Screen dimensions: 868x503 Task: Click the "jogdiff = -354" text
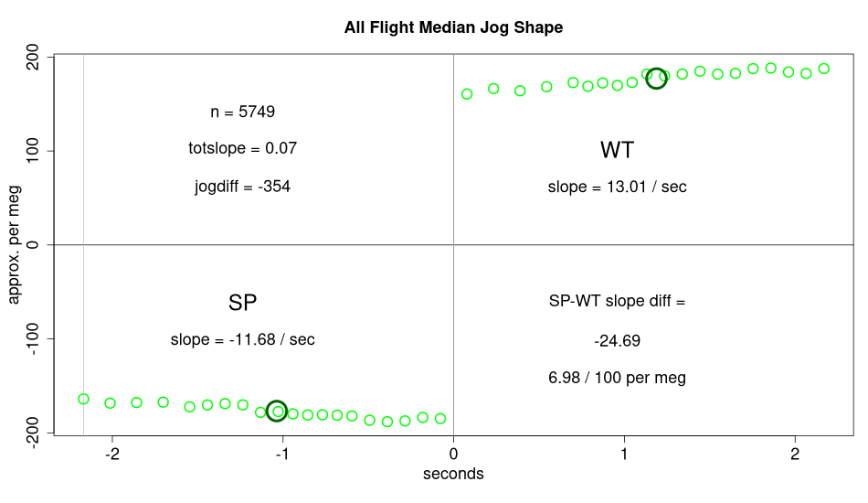coord(243,187)
